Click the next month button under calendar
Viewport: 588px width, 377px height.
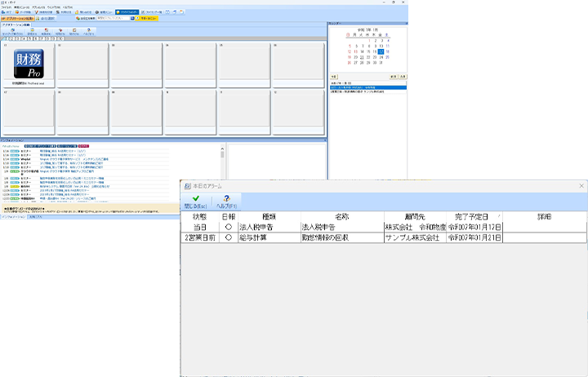[403, 75]
